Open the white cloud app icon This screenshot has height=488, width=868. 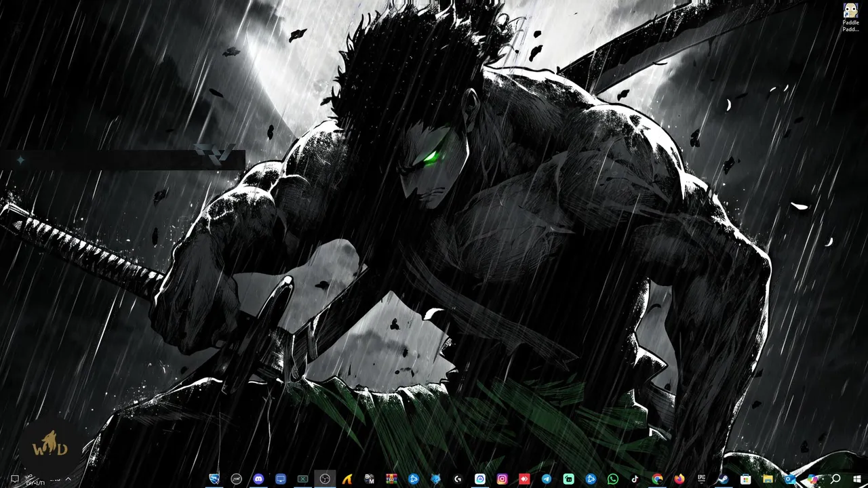[x=480, y=479]
